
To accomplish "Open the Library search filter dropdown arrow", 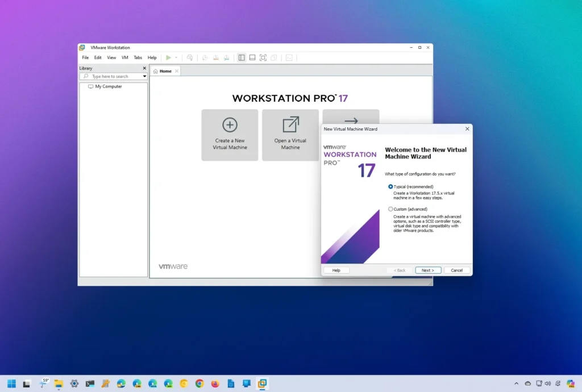I will 144,76.
